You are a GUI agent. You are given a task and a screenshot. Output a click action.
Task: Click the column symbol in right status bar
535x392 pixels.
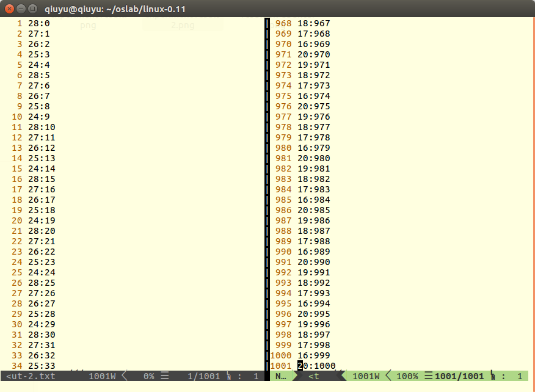click(x=493, y=376)
